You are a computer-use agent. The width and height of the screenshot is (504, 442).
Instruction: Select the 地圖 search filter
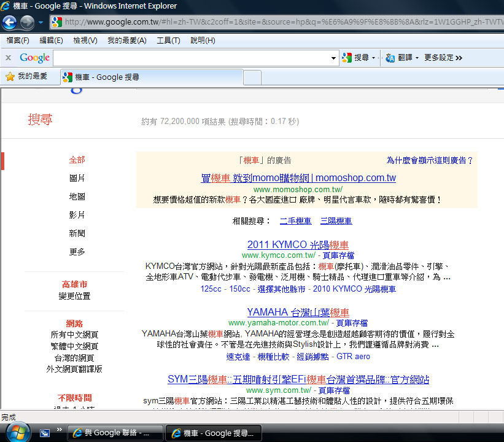(77, 196)
